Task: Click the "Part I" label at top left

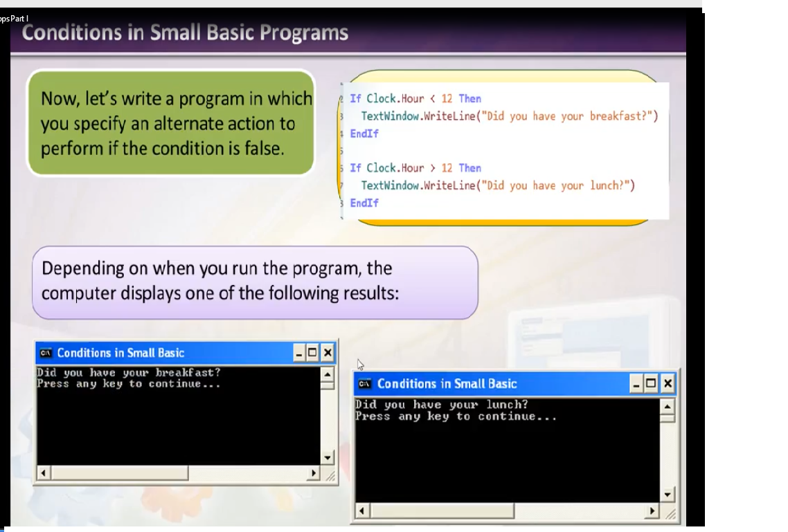Action: (x=19, y=19)
